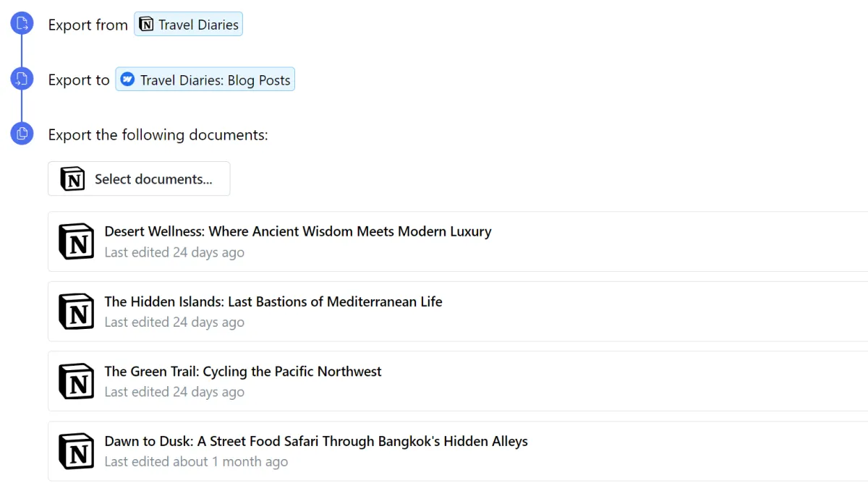Click 'Last edited about 1 month ago' text

pos(196,462)
